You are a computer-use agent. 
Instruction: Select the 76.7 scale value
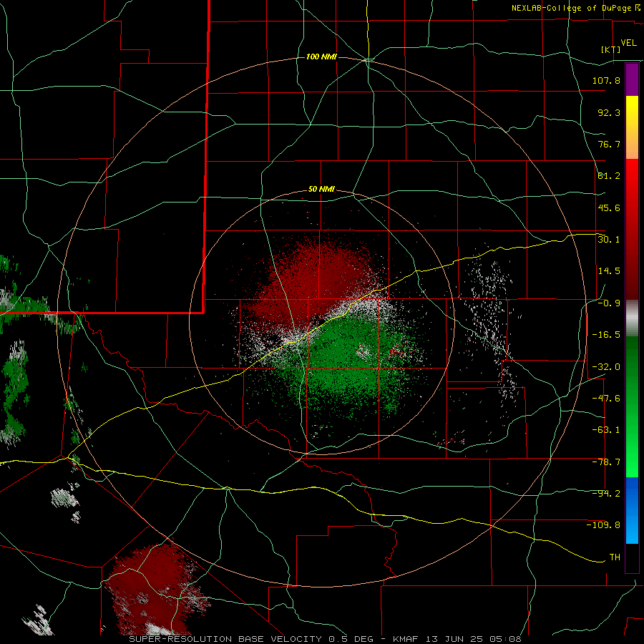(609, 144)
